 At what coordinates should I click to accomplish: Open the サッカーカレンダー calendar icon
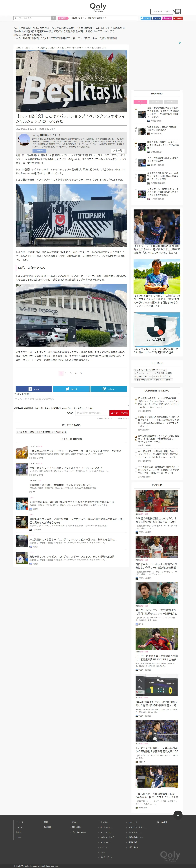[178, 11]
